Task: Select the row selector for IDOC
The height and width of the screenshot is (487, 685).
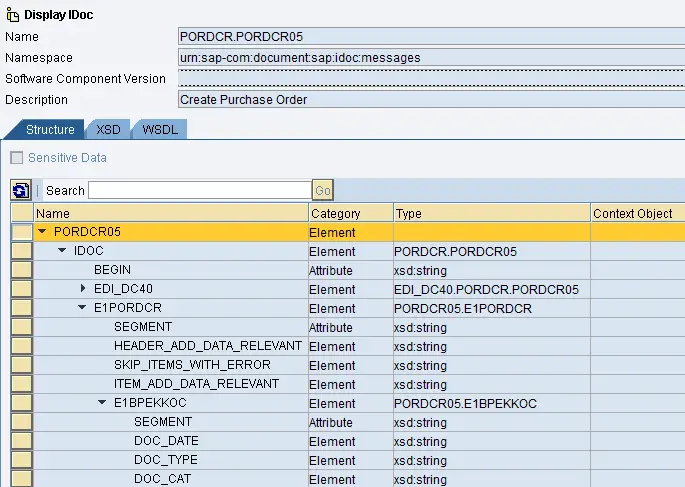Action: (x=22, y=251)
